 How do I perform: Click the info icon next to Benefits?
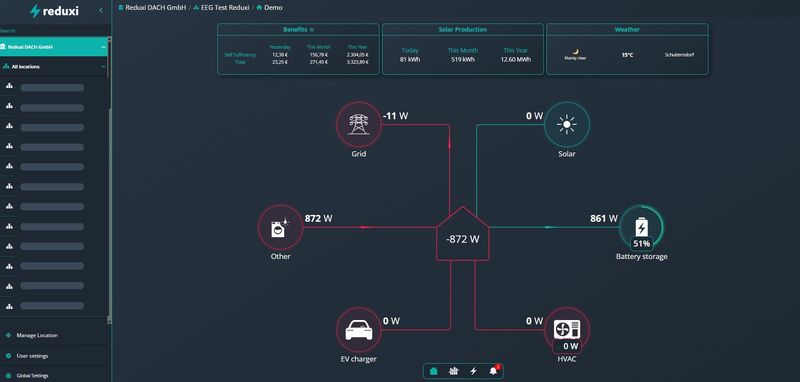pos(312,30)
